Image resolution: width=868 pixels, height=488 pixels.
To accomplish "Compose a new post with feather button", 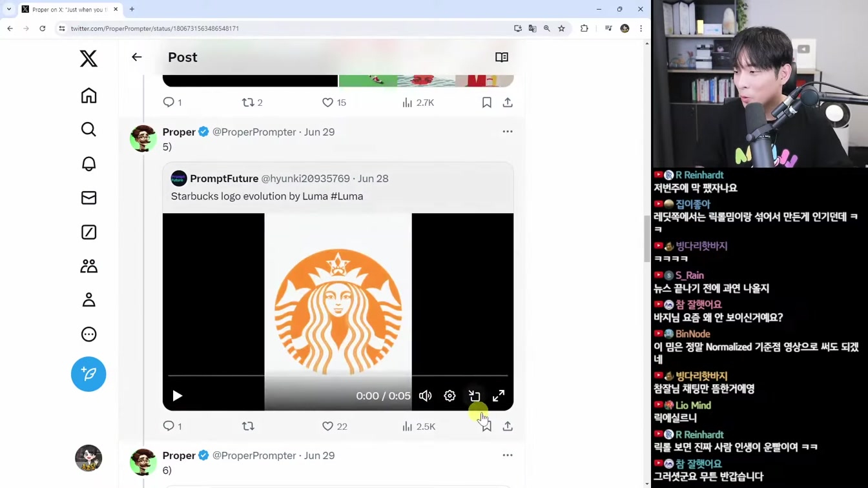I will click(x=88, y=374).
